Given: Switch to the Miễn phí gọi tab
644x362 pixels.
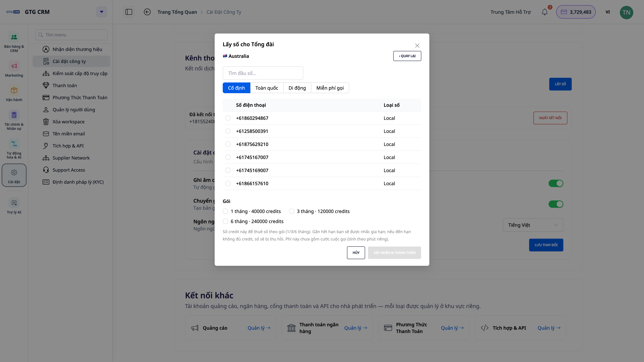Looking at the screenshot, I should [x=330, y=88].
